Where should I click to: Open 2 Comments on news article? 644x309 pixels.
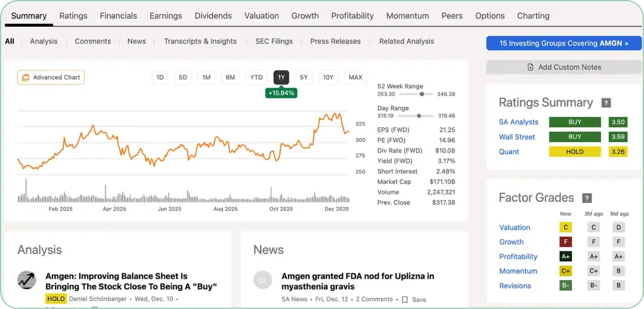click(x=374, y=299)
